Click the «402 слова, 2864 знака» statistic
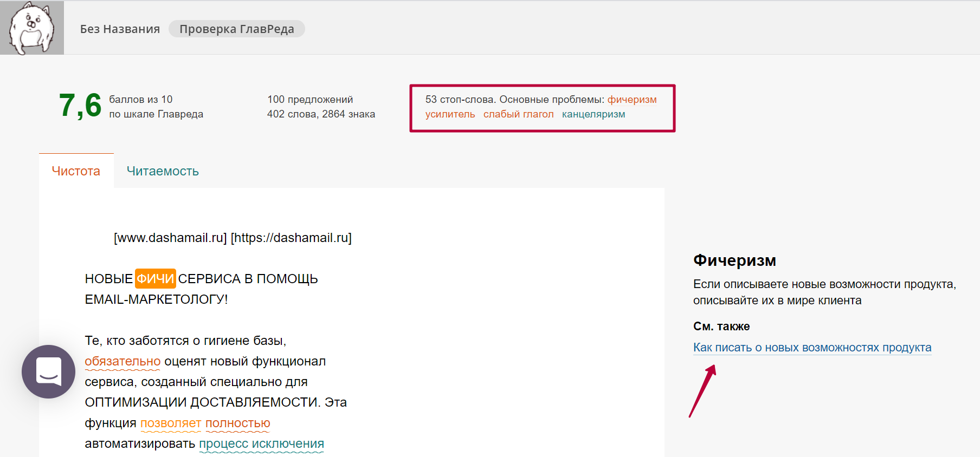The width and height of the screenshot is (980, 457). click(321, 114)
